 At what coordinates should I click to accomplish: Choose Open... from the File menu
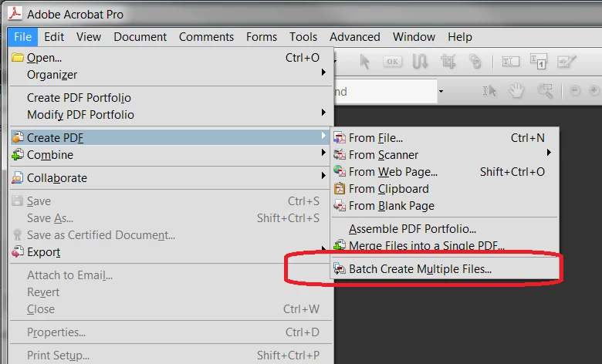170,58
